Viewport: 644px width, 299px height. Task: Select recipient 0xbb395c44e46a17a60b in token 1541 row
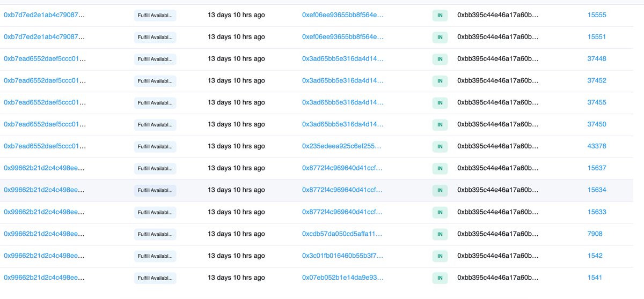coord(498,278)
